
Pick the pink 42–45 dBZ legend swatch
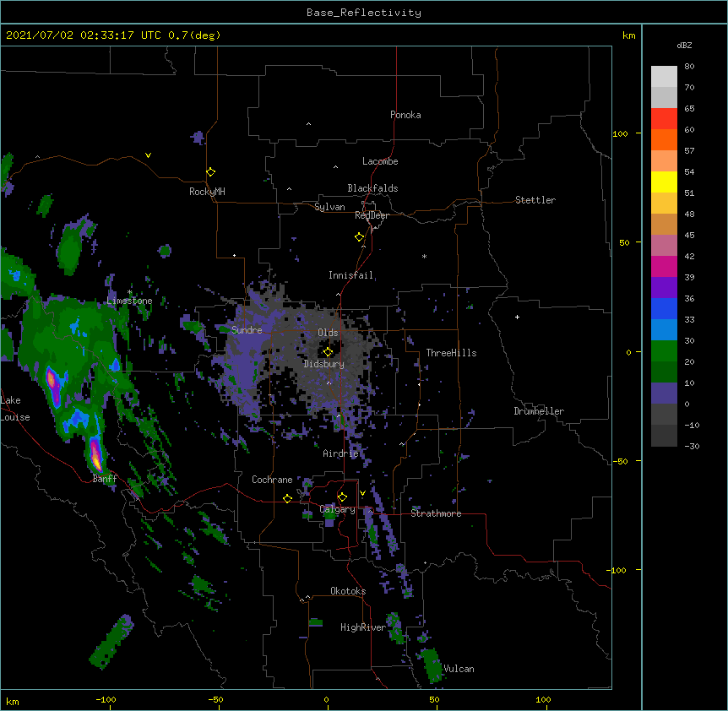click(664, 246)
